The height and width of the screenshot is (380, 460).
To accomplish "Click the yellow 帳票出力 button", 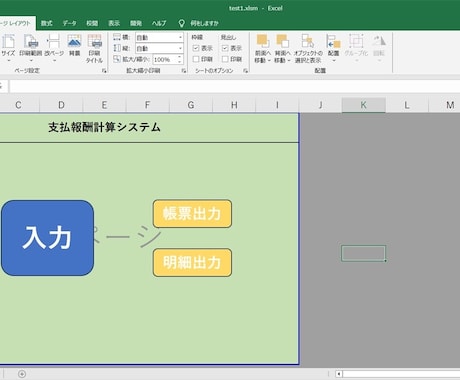I will click(x=192, y=214).
